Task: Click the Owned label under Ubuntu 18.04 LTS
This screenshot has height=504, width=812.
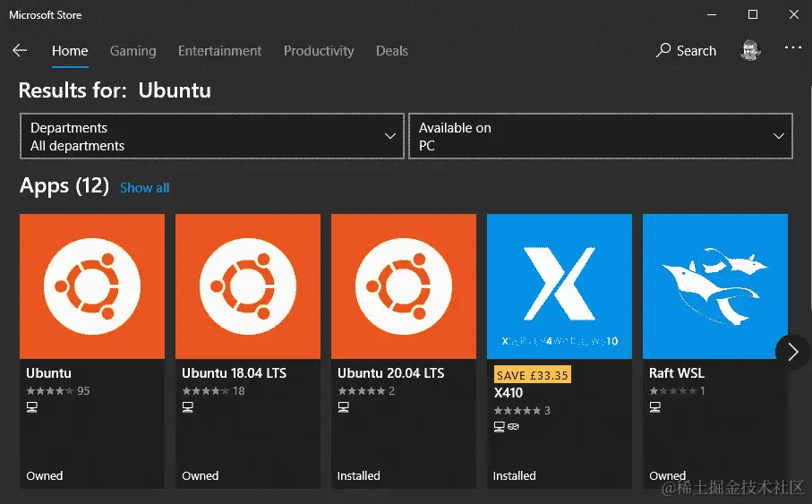Action: [201, 475]
